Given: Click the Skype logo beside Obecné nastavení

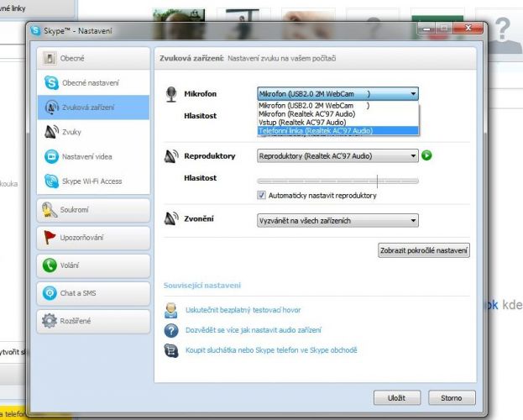Looking at the screenshot, I should (51, 82).
